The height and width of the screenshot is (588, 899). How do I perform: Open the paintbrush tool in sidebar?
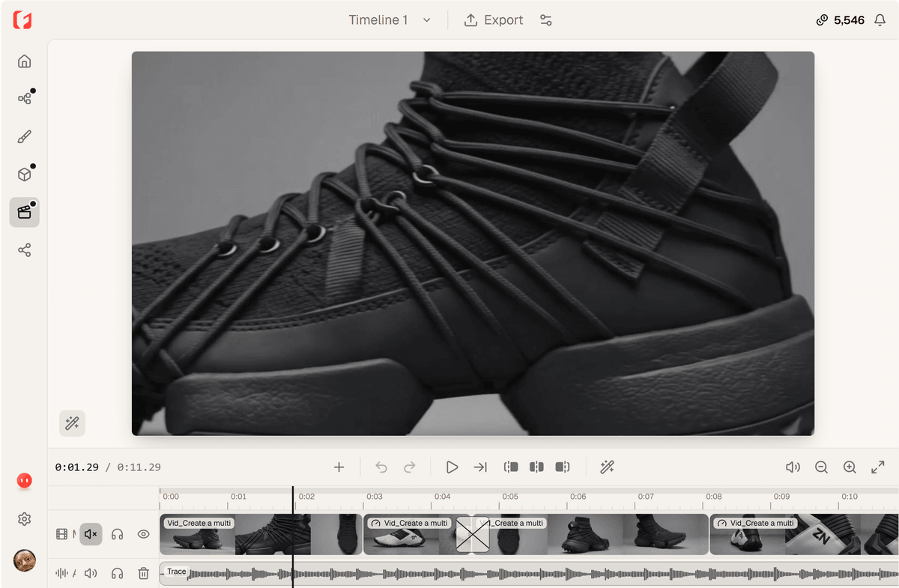[24, 137]
